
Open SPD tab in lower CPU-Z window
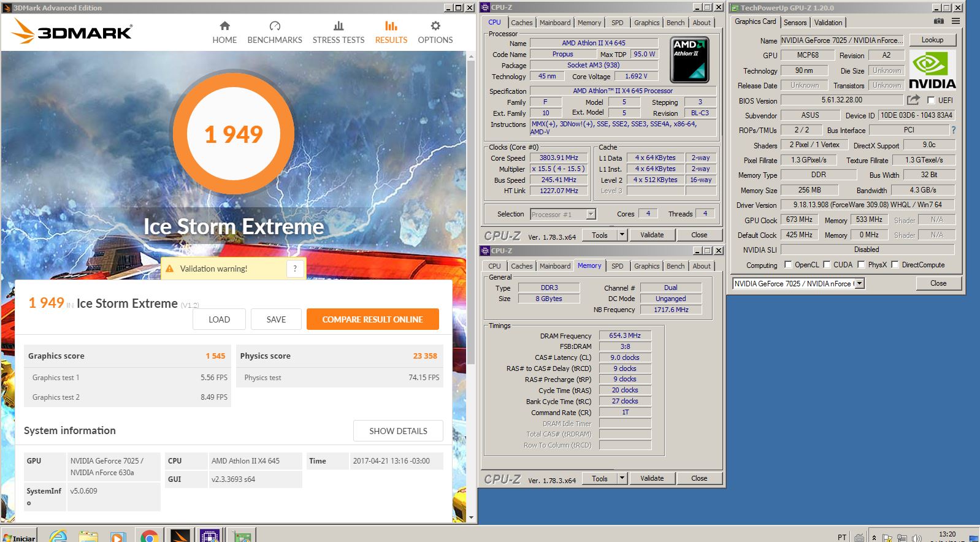(x=618, y=266)
